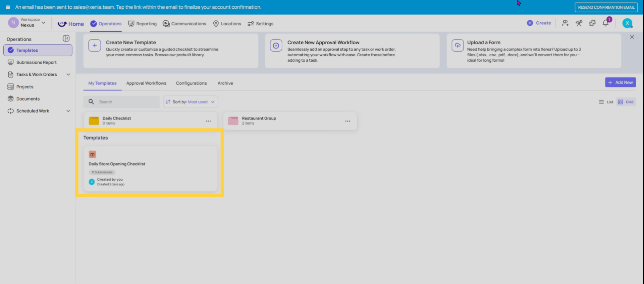
Task: Click the Upload a Form cloud icon
Action: tap(458, 45)
